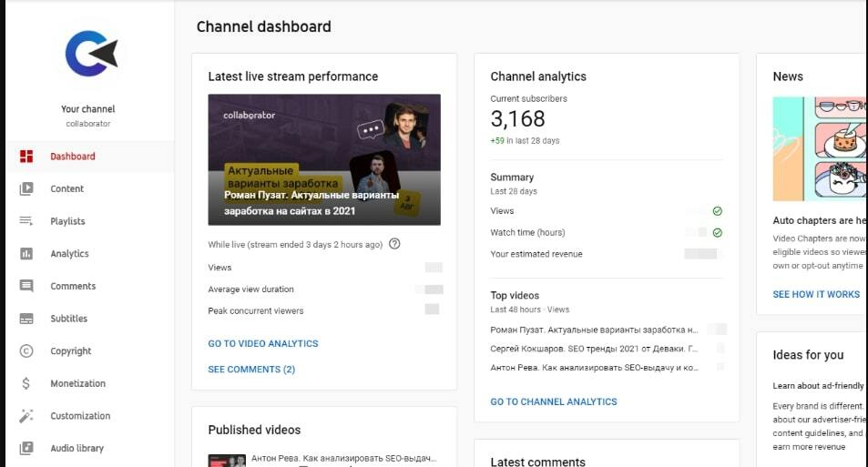Click the 3,168 current subscribers count
Screen dimensions: 868x467
point(517,118)
